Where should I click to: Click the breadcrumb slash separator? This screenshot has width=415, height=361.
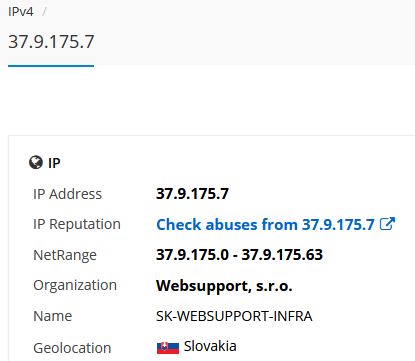[44, 12]
